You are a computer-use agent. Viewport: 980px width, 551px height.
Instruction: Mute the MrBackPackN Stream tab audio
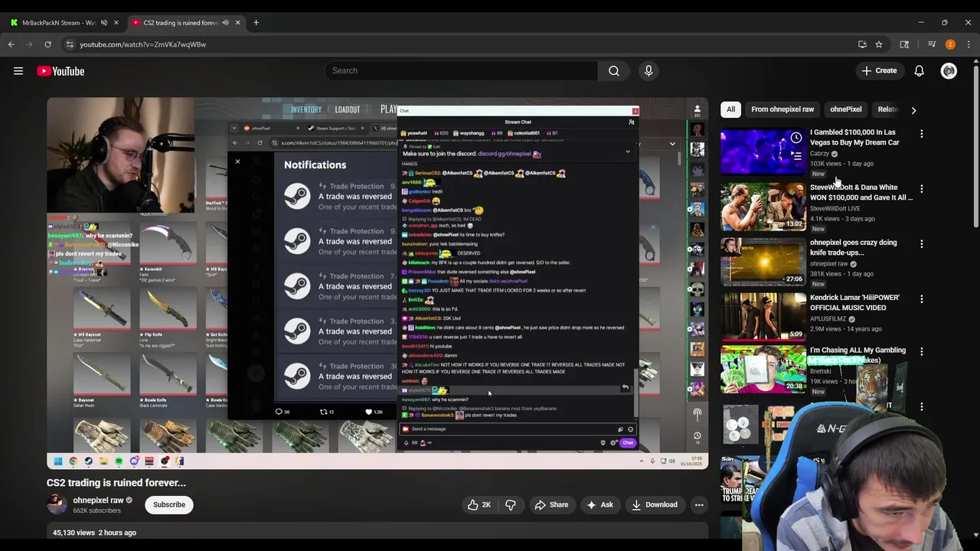(104, 23)
